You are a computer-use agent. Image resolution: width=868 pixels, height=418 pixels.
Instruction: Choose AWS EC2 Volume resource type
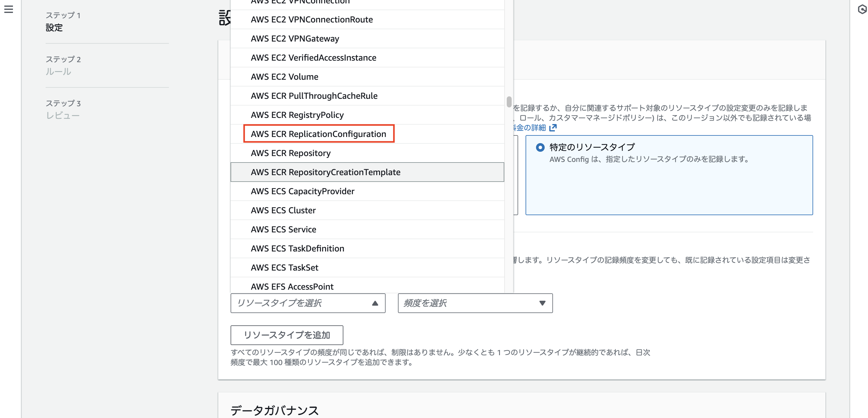coord(284,76)
